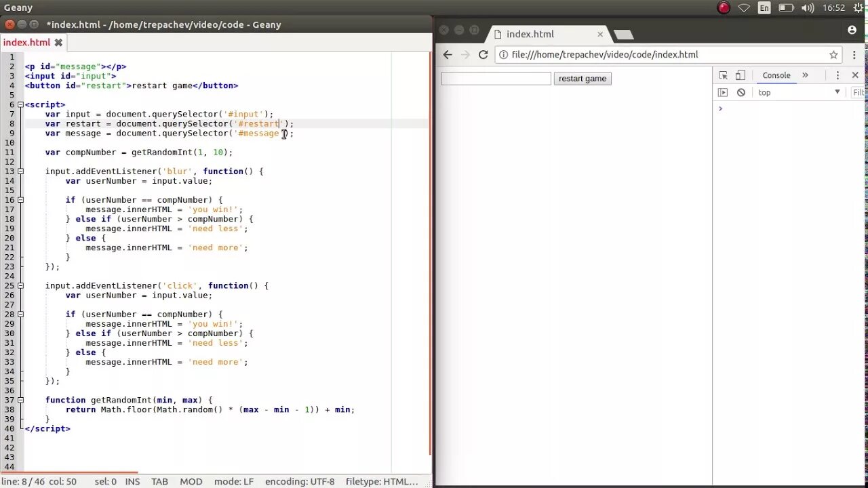Select the index.html tab in Chrome
Viewport: 868px width, 488px height.
point(548,34)
